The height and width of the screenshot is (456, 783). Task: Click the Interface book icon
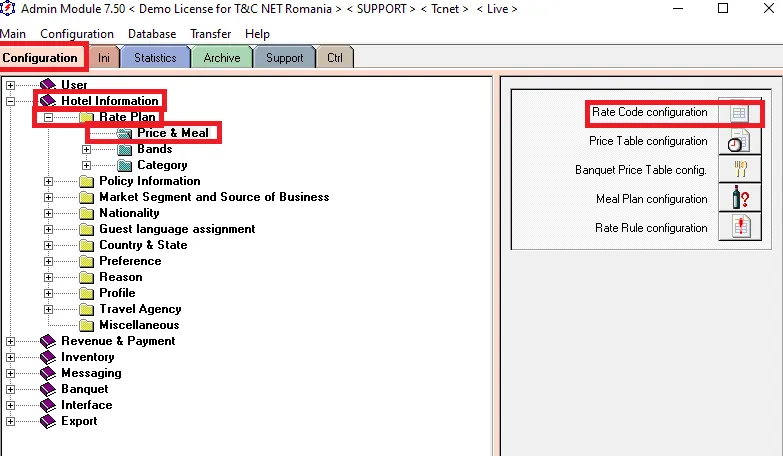click(x=48, y=405)
